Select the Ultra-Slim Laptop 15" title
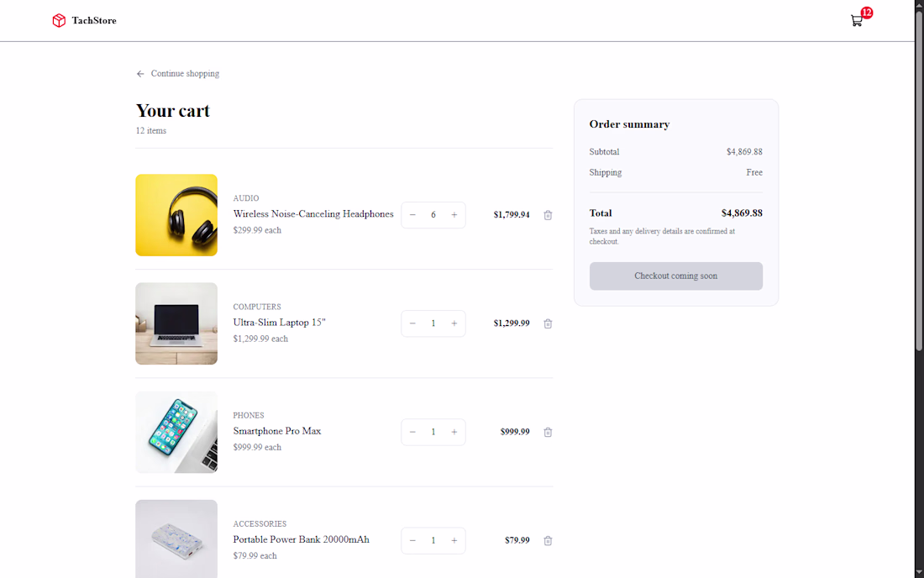Screen dimensions: 924x578 [280, 323]
